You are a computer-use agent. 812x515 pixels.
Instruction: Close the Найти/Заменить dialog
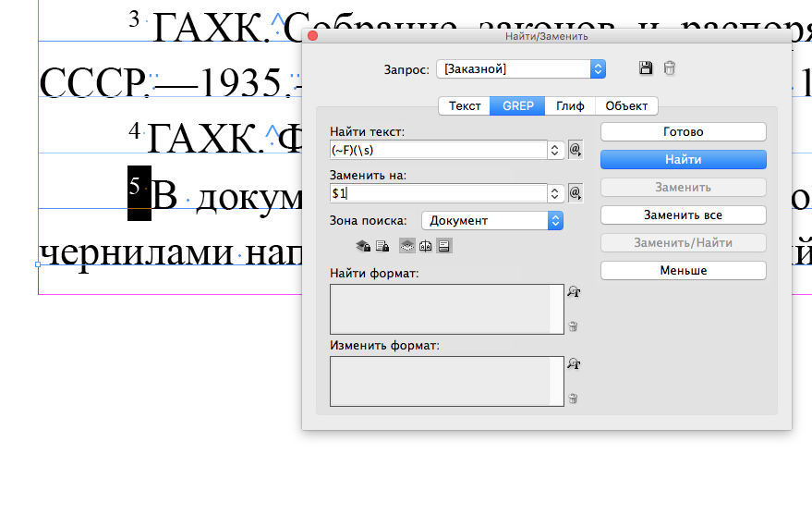pos(313,36)
